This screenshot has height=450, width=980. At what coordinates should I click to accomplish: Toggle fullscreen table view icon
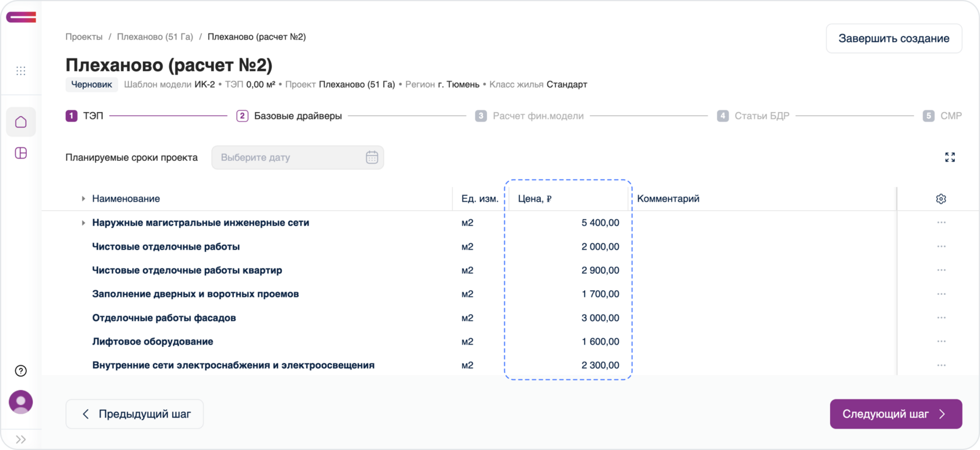pos(950,157)
